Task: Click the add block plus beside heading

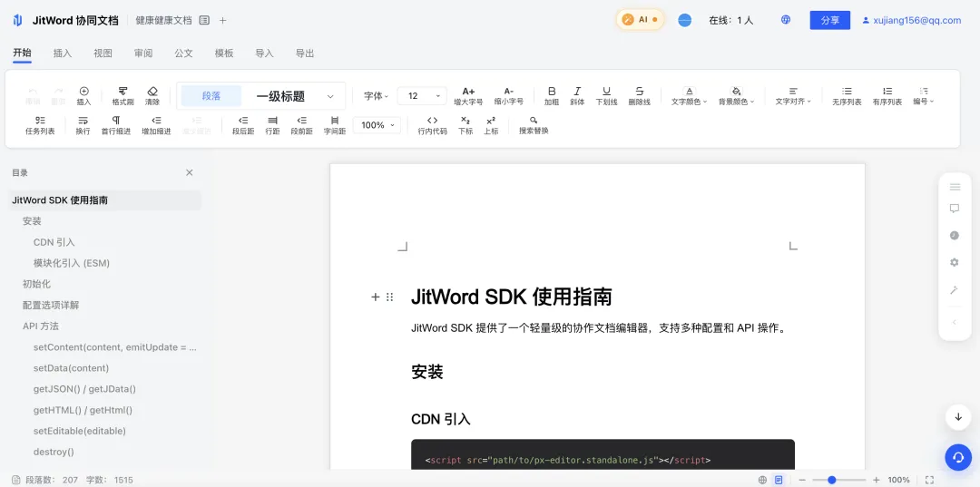Action: pos(375,297)
